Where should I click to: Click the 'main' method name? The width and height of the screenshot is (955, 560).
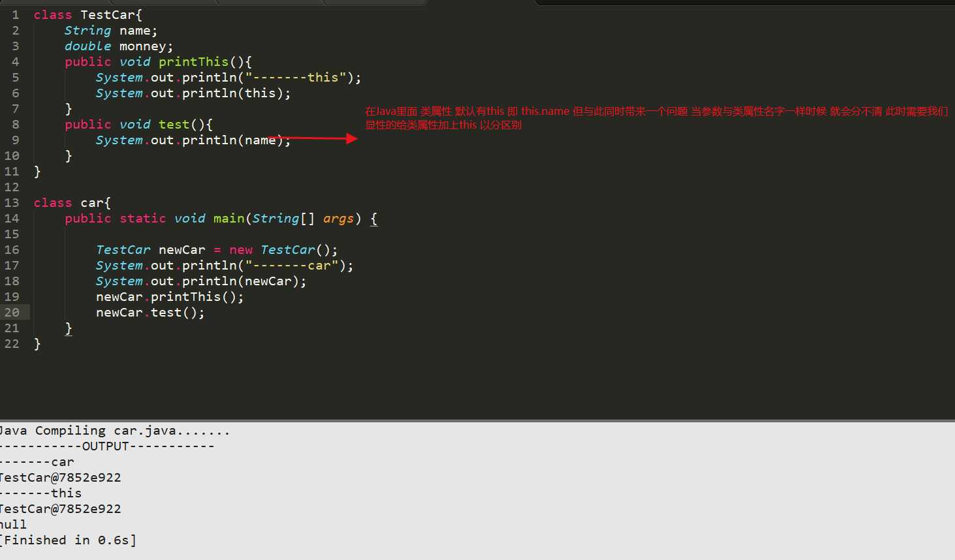point(229,219)
